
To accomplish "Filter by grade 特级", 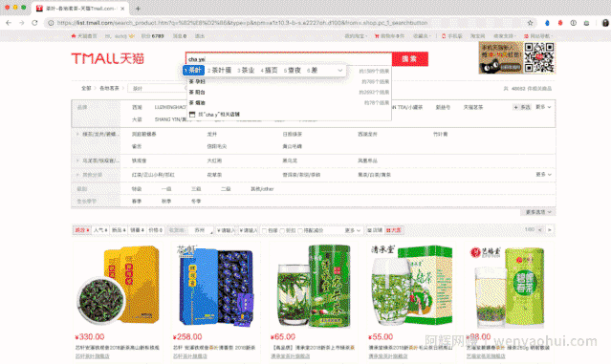I will click(137, 189).
